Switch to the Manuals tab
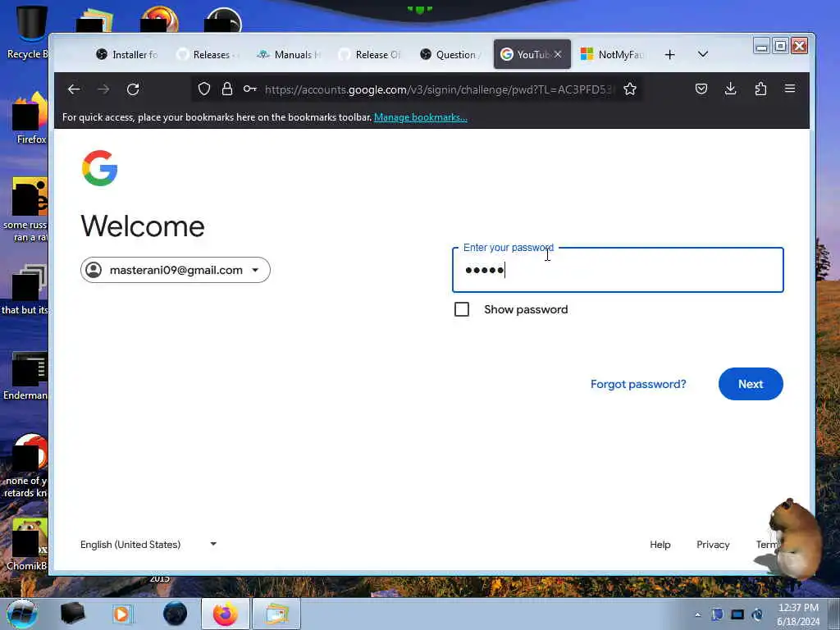 290,55
